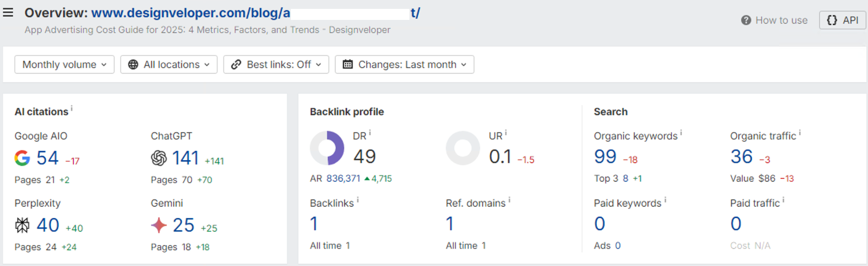Click the UR info icon
Viewport: 868px width, 266px height.
(506, 133)
